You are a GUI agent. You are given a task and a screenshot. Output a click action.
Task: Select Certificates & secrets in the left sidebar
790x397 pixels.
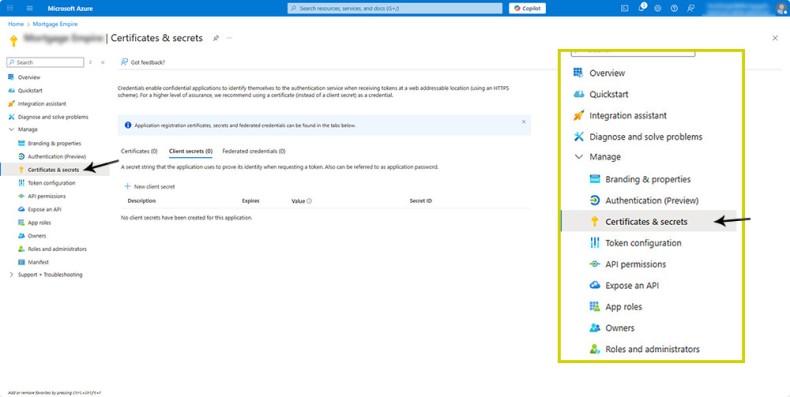click(53, 170)
